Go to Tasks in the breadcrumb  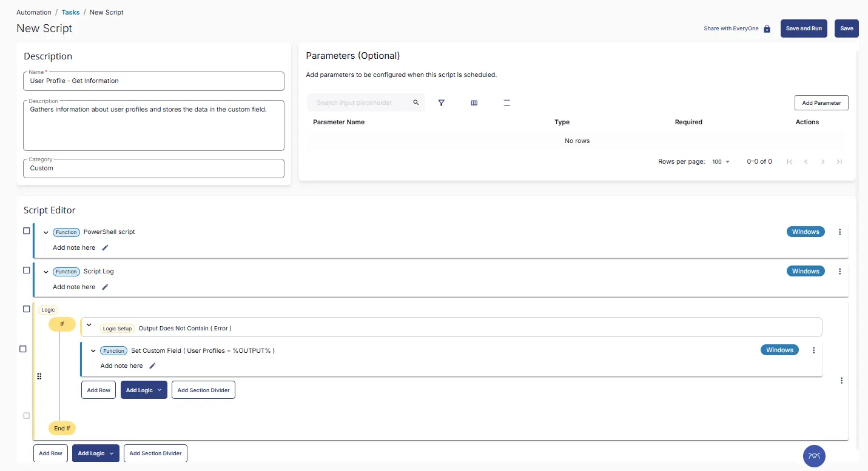(70, 12)
